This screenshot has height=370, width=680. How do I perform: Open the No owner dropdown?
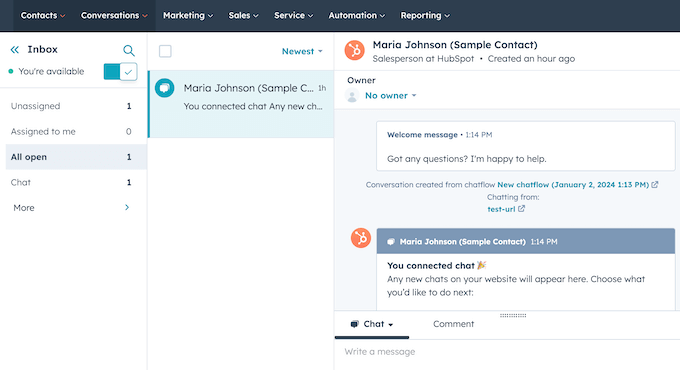(x=390, y=95)
